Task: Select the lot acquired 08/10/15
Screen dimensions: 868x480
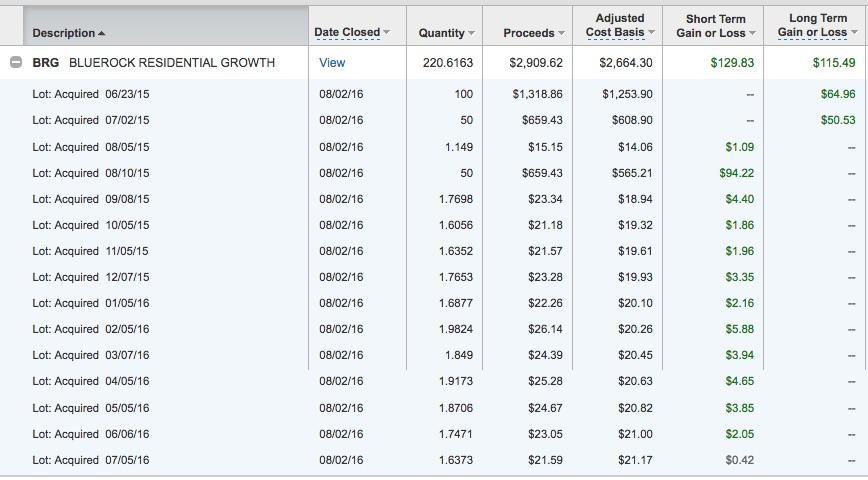Action: tap(91, 173)
